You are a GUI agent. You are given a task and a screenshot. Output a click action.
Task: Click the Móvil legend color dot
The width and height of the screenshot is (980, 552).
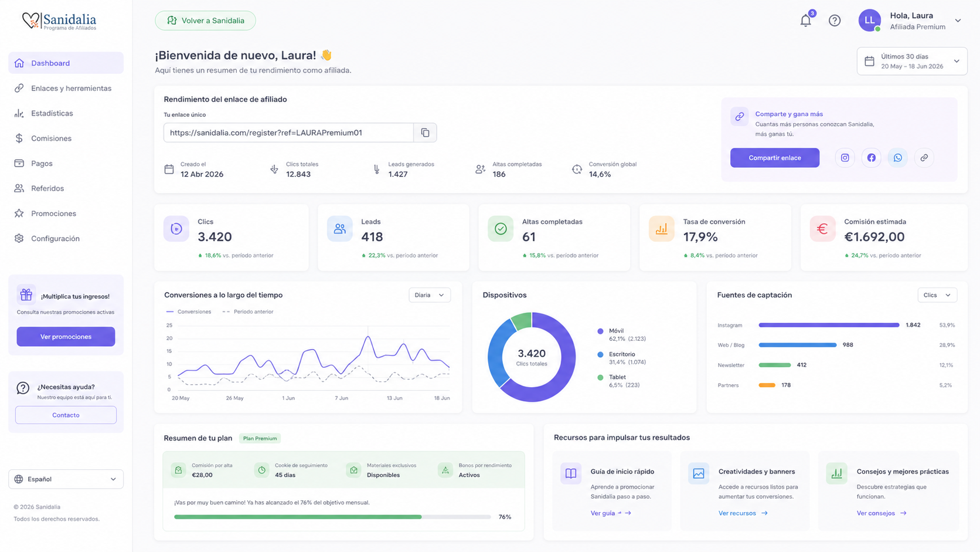coord(600,331)
